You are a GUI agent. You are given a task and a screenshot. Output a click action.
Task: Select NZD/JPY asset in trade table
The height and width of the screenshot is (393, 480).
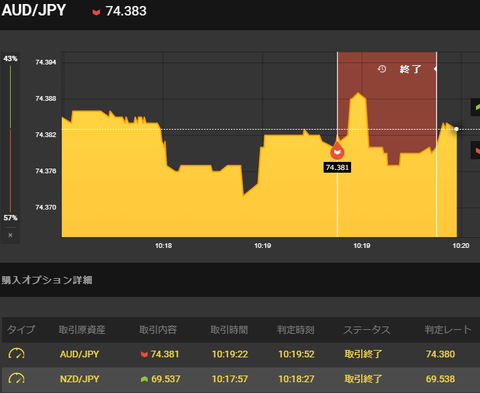pos(79,379)
